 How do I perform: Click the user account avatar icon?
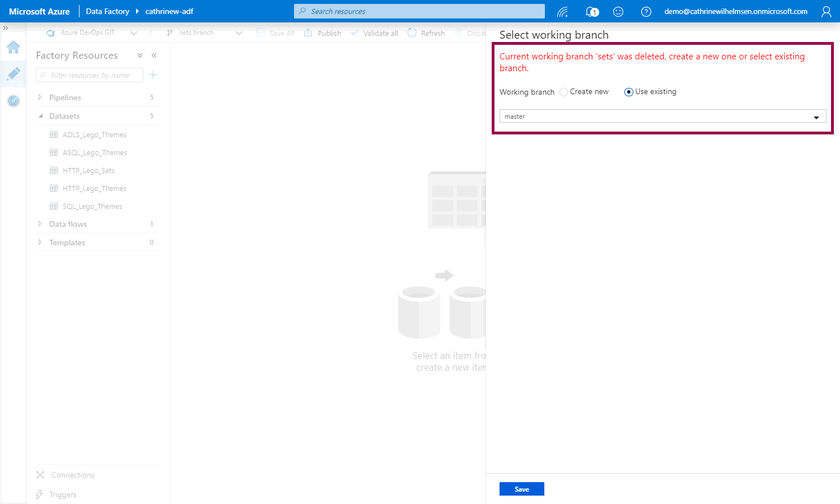point(826,12)
